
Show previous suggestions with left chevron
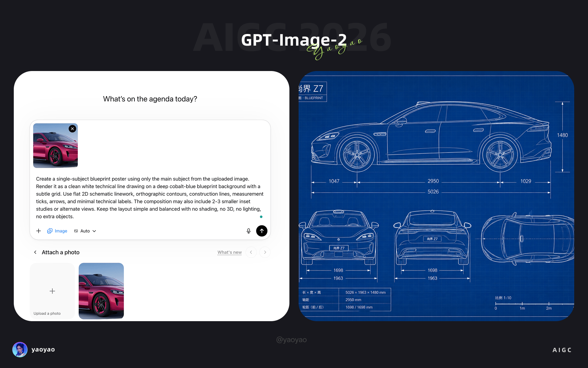251,252
